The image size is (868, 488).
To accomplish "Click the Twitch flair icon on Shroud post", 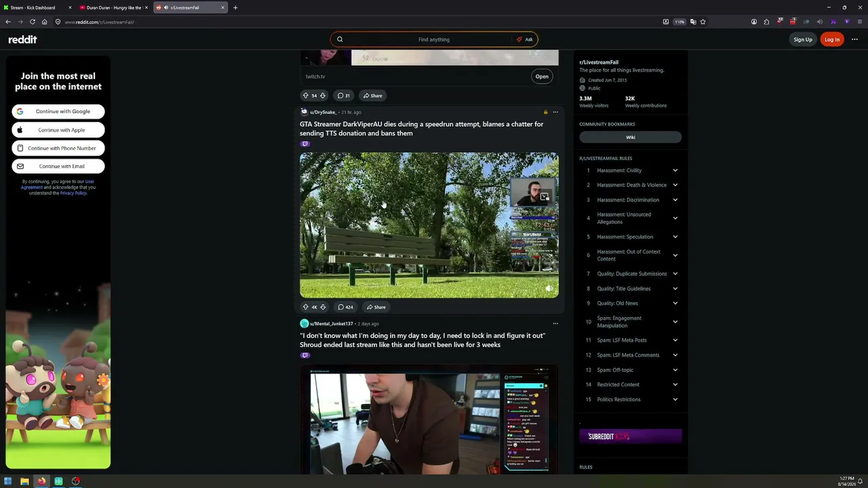I will pyautogui.click(x=305, y=355).
